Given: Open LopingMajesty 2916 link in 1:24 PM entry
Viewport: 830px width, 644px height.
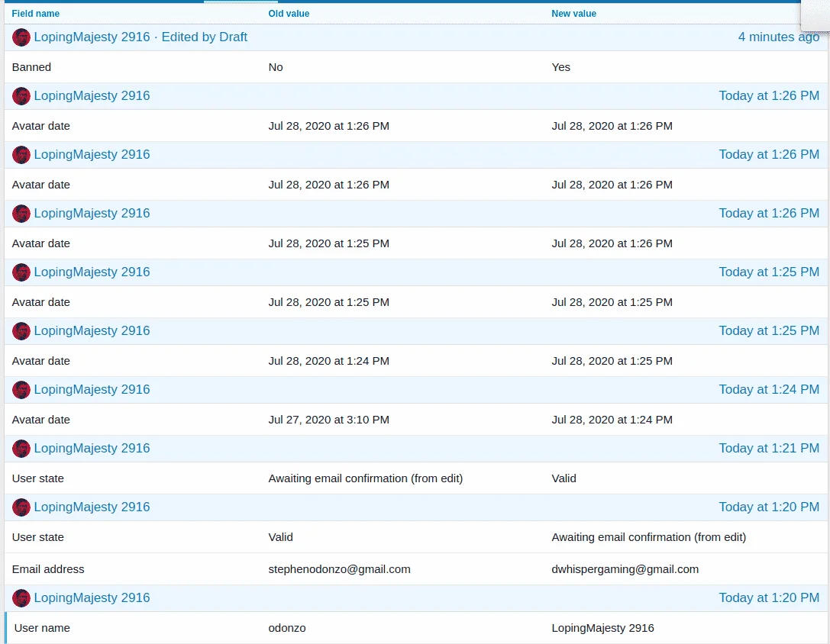Looking at the screenshot, I should click(92, 389).
